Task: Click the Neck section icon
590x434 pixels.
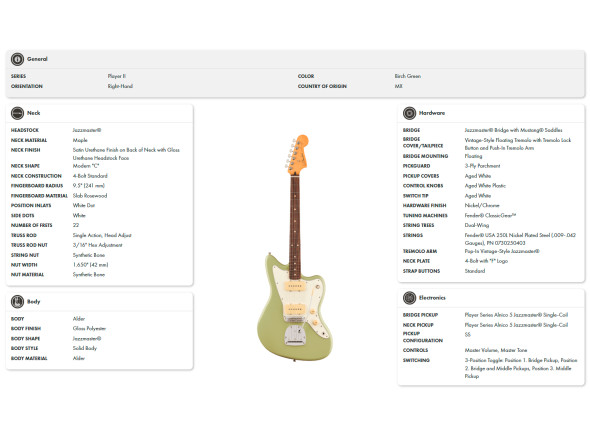Action: tap(17, 113)
